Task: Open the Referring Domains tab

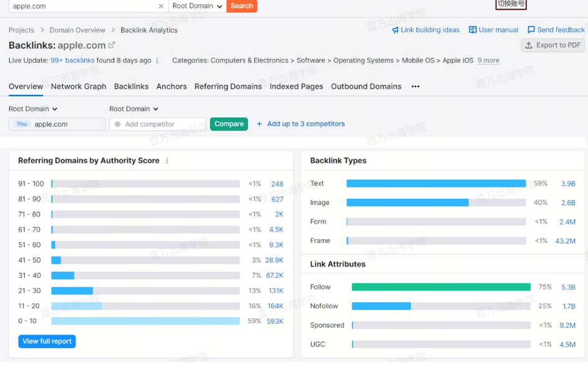Action: click(228, 86)
